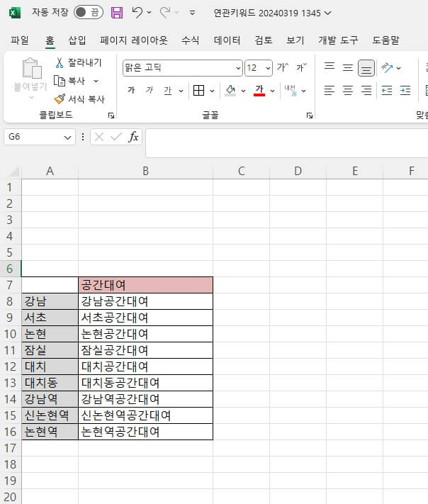Image resolution: width=428 pixels, height=504 pixels.
Task: Click the 붙여넣기 paste icon
Action: tap(31, 68)
